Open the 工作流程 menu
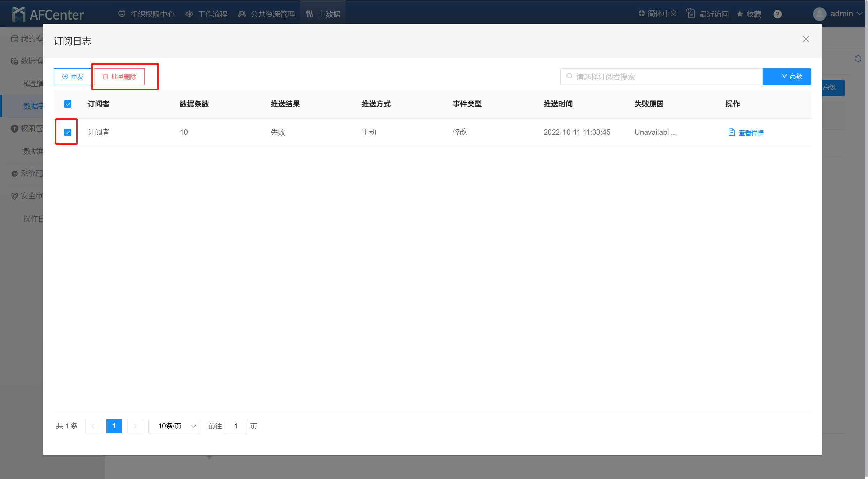Screen dimensions: 868x479 (207, 14)
